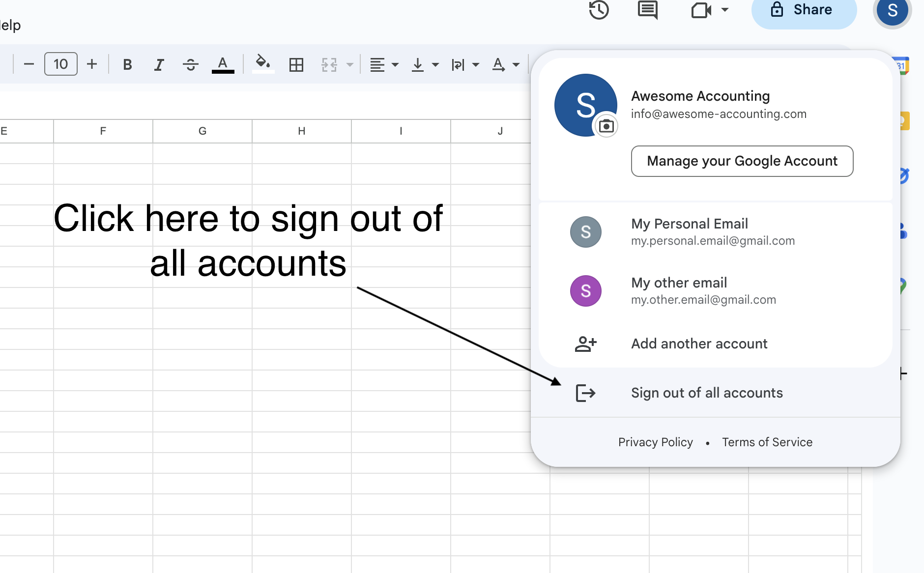Toggle italic formatting
This screenshot has width=924, height=573.
pyautogui.click(x=159, y=64)
